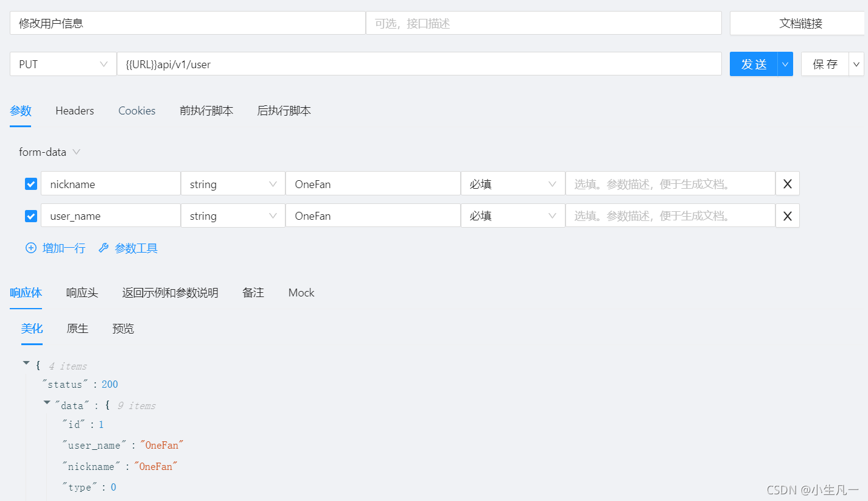Open the 必填 dropdown in the user_name row
Screen dimensions: 868x501
tap(513, 215)
